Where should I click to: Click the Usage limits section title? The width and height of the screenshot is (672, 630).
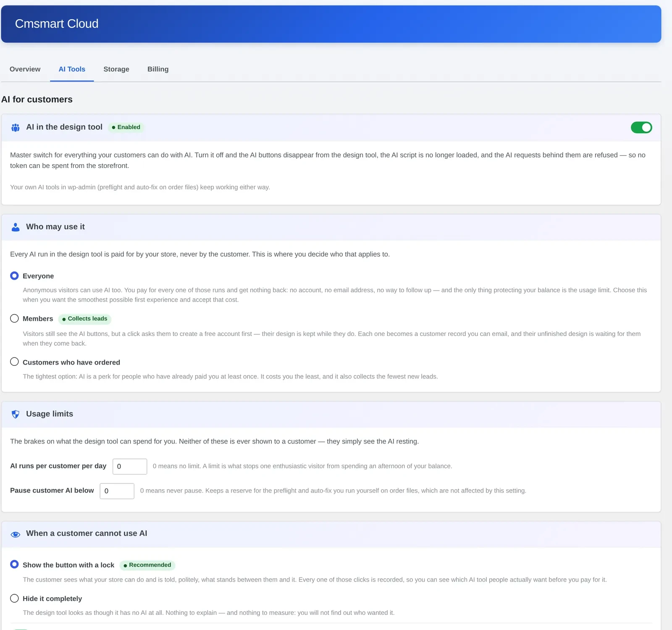coord(50,414)
